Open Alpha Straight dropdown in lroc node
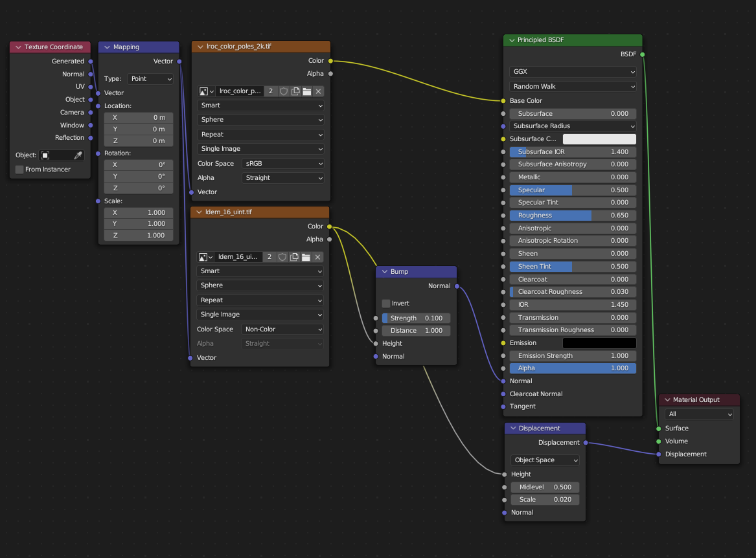 tap(282, 178)
